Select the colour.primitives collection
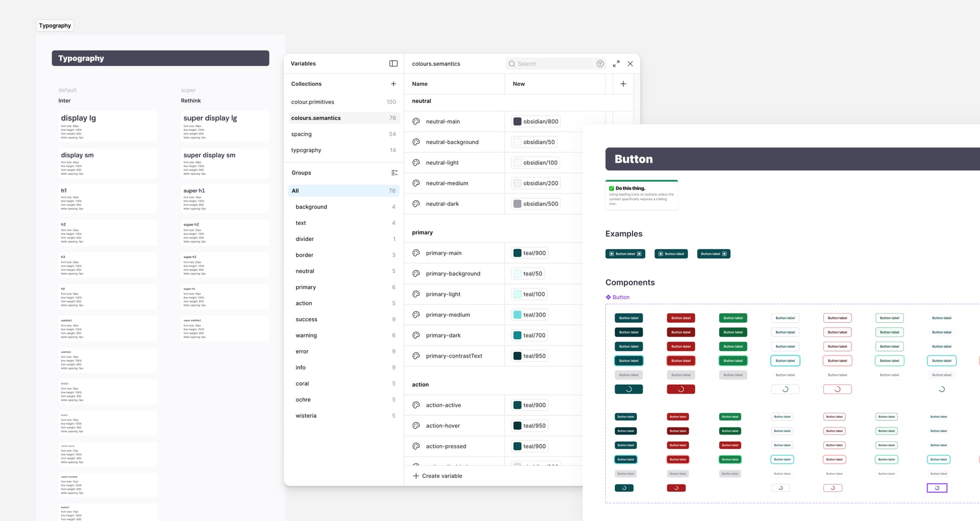Screen dimensions: 980x521 (x=312, y=102)
